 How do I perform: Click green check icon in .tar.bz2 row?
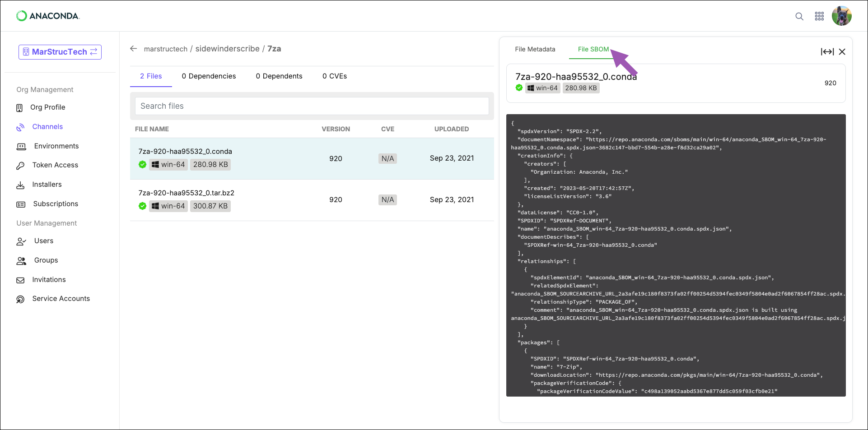(142, 206)
